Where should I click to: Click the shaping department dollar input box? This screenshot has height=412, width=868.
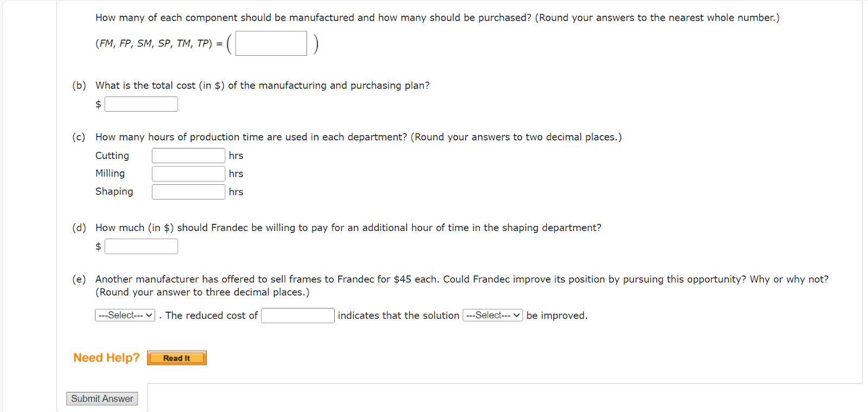click(141, 246)
